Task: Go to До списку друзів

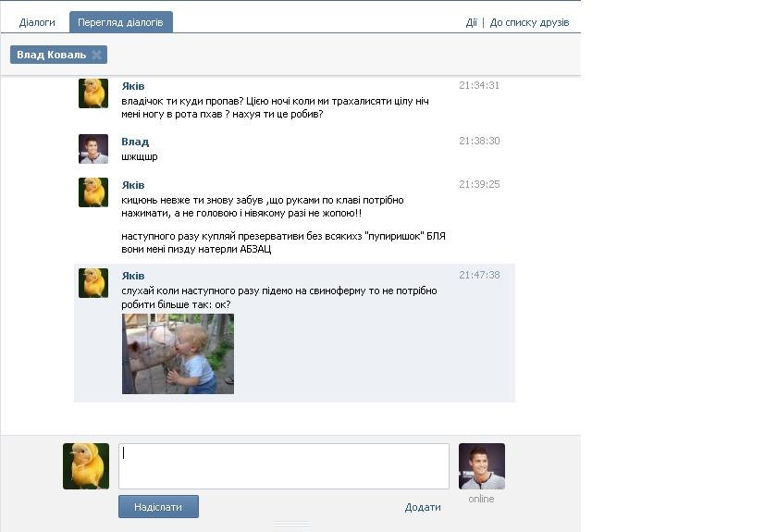Action: coord(529,22)
